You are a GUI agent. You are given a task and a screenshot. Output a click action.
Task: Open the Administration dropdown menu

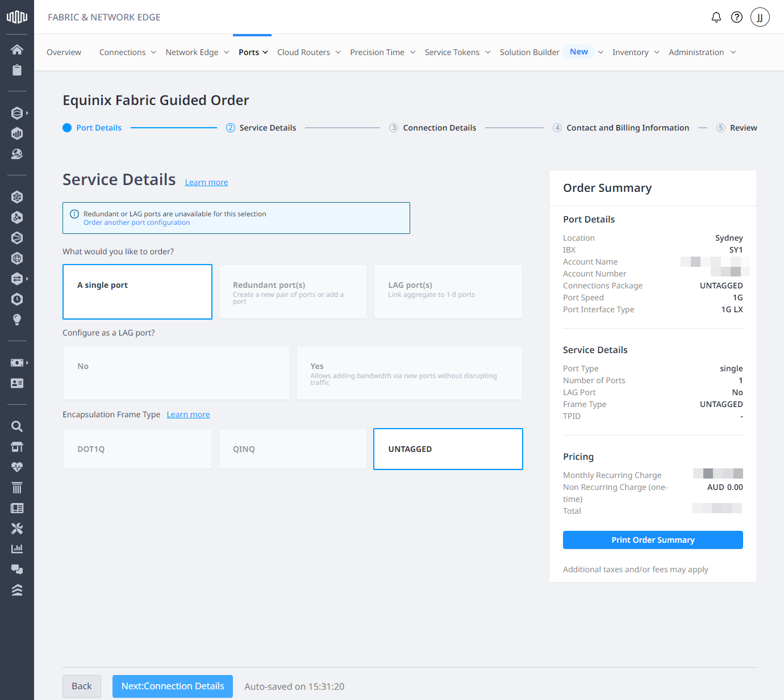tap(702, 52)
